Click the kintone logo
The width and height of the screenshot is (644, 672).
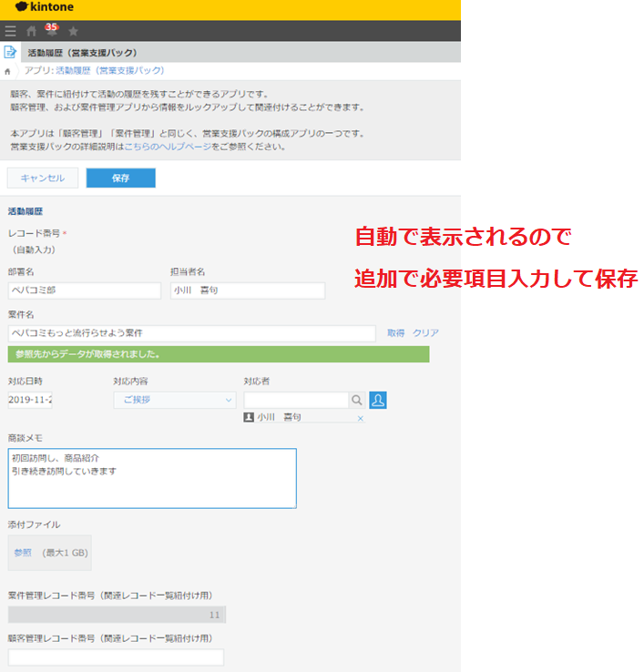click(46, 7)
